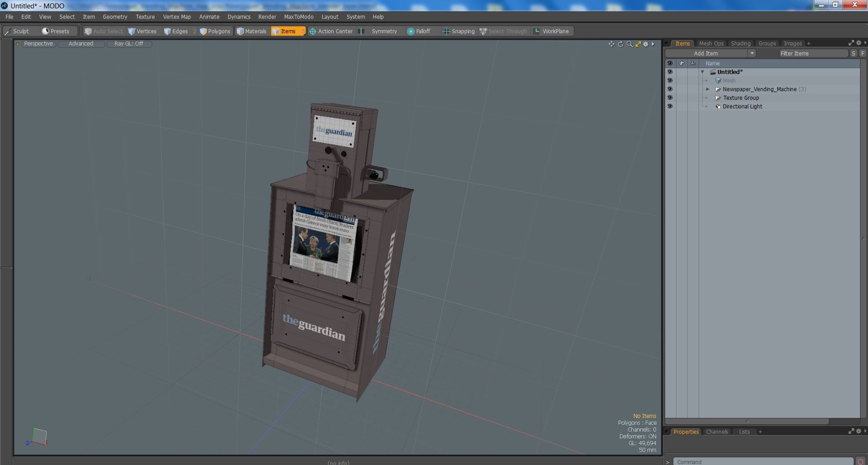Add a new tab beside Images

tap(808, 43)
